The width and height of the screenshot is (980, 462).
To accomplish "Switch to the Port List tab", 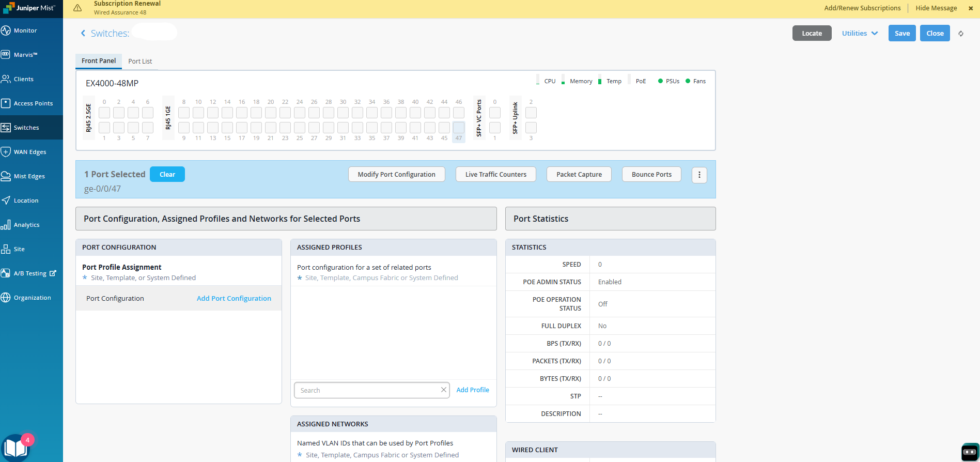I will [x=140, y=61].
